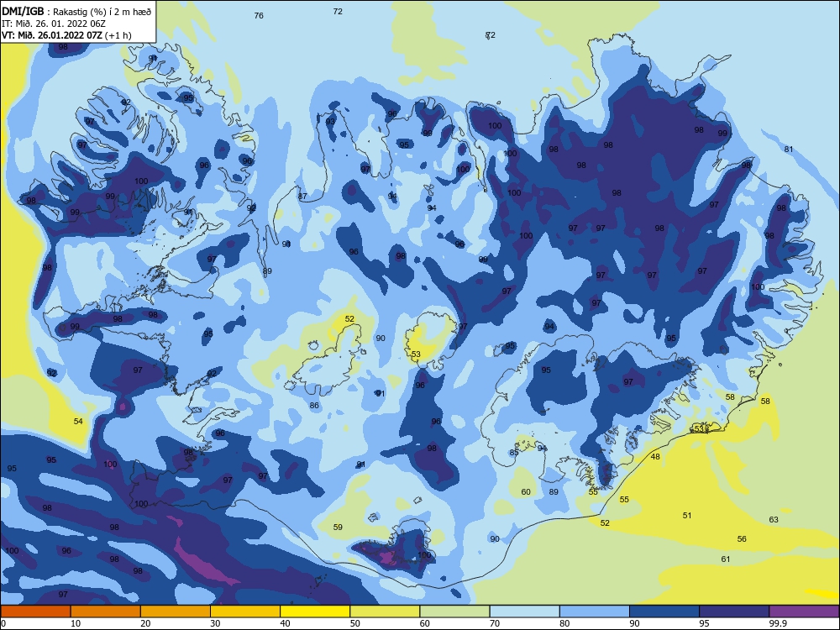
Task: Click the 'VT: Mið. 26.01.2022 07Z (+1 h)' line
Action: click(66, 35)
